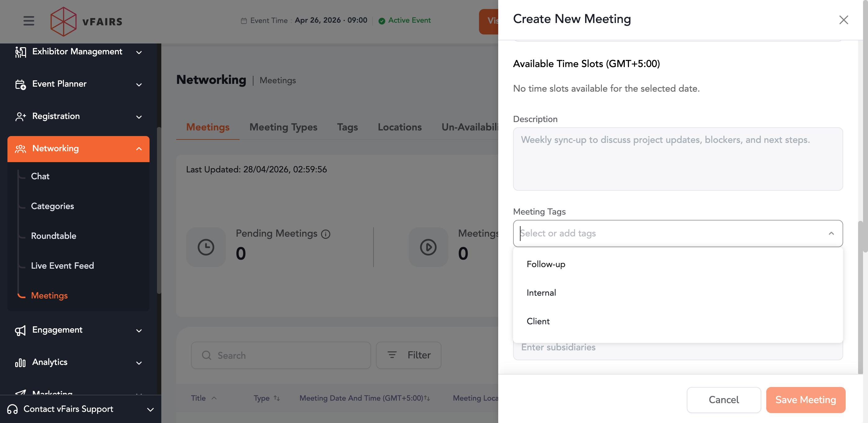Click the Title column sort arrow
Viewport: 868px width, 423px height.
pos(214,398)
